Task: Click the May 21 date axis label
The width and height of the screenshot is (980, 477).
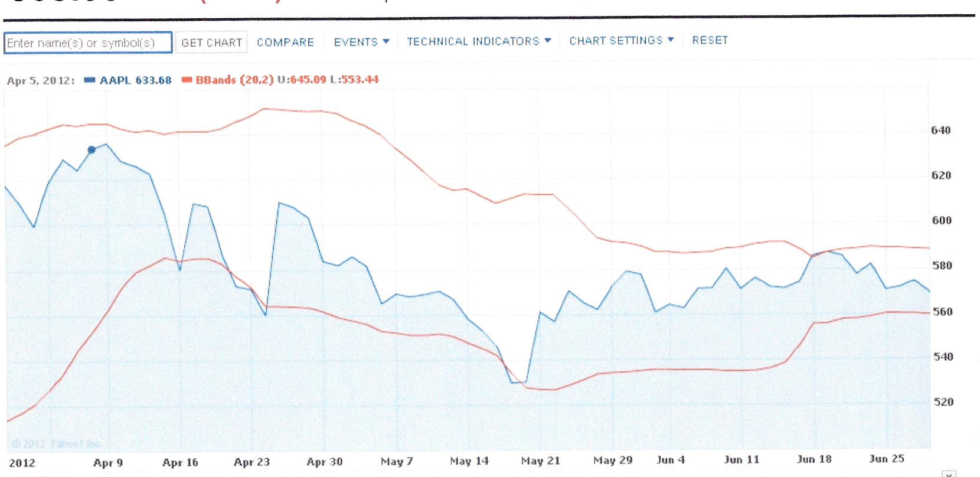Action: point(541,460)
